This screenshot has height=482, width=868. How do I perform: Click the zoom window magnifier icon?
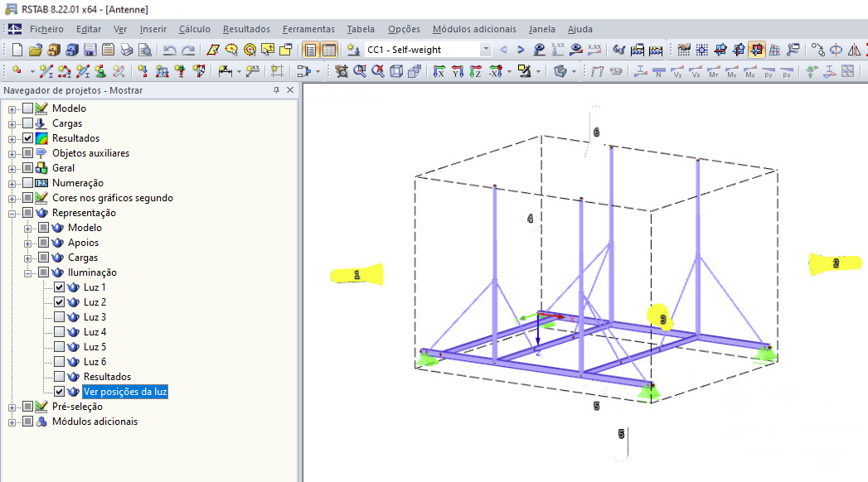[360, 71]
